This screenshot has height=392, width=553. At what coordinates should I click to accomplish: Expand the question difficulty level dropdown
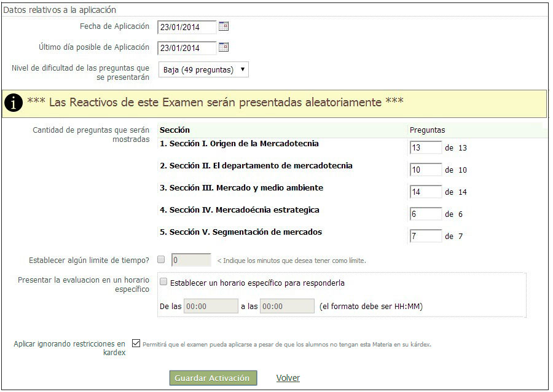click(x=203, y=69)
